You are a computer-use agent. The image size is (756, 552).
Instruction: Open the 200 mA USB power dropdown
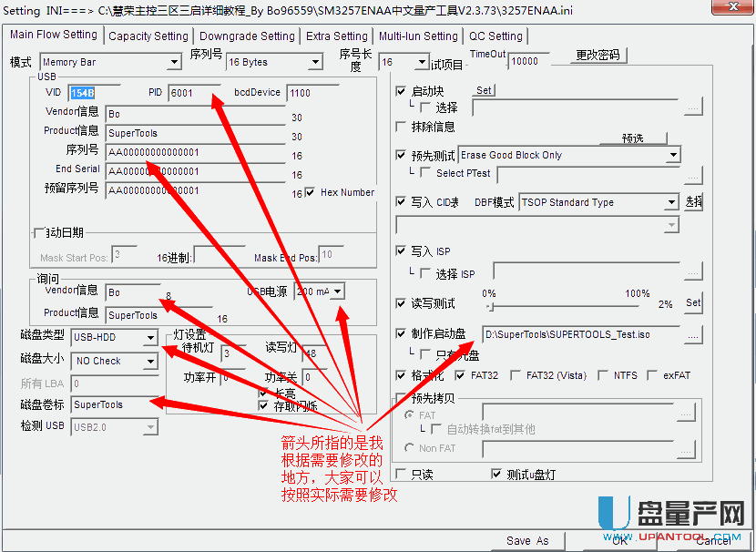(338, 291)
